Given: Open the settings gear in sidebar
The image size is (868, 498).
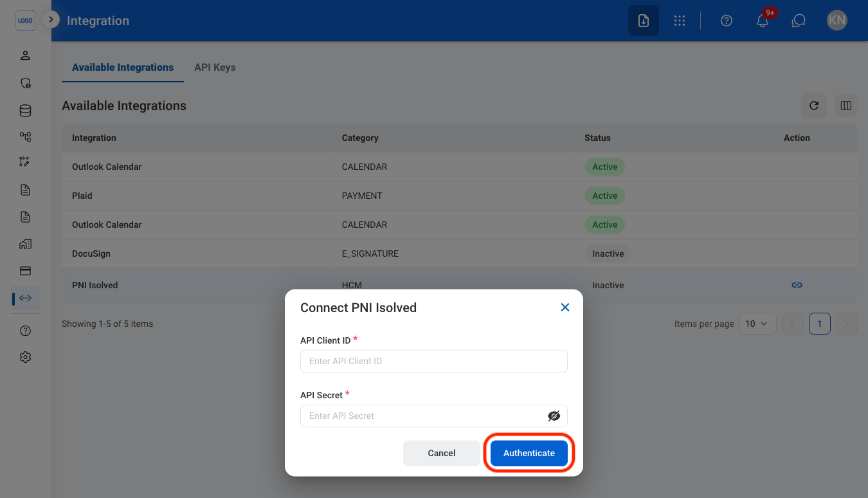Looking at the screenshot, I should 25,357.
